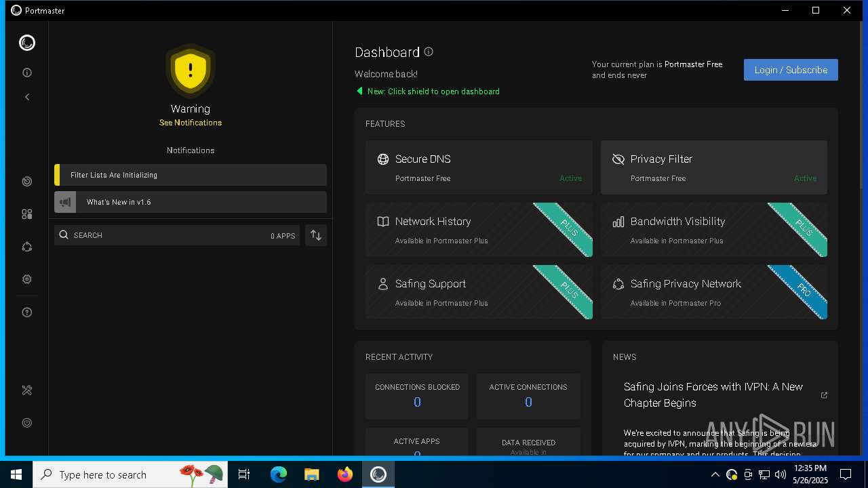Screen dimensions: 868x488
Task: Open the notification center icon
Action: click(846, 474)
